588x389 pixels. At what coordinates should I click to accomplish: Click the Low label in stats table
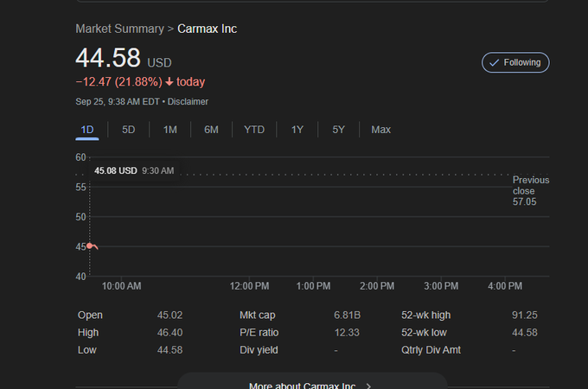click(x=87, y=350)
